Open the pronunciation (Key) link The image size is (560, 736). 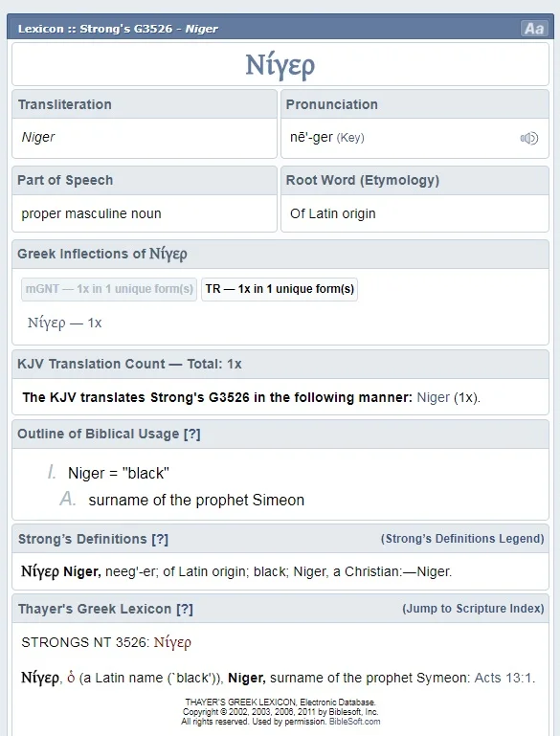350,138
